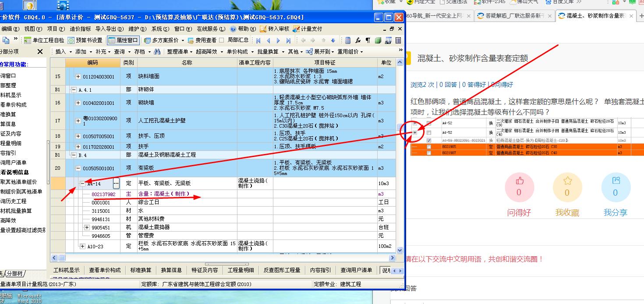Image resolution: width=644 pixels, height=304 pixels.
Task: Run 单位工程自检 self-check
Action: click(x=44, y=40)
